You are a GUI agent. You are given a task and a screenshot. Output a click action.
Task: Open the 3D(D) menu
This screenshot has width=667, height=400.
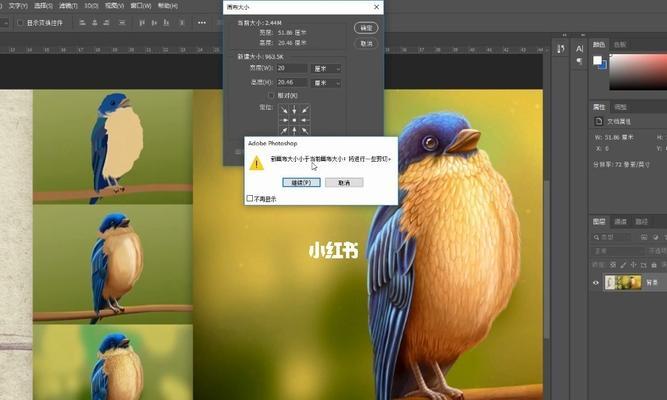point(91,6)
